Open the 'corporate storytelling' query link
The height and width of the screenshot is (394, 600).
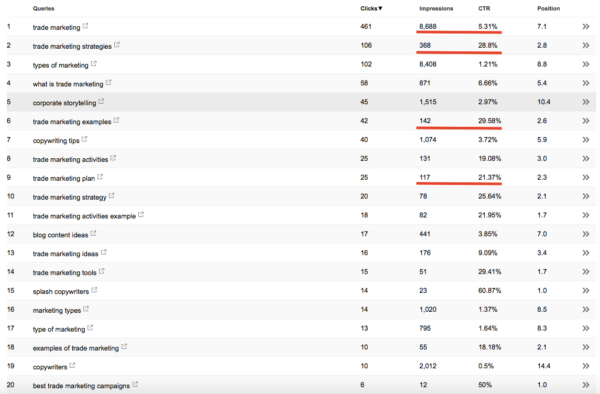click(x=64, y=103)
